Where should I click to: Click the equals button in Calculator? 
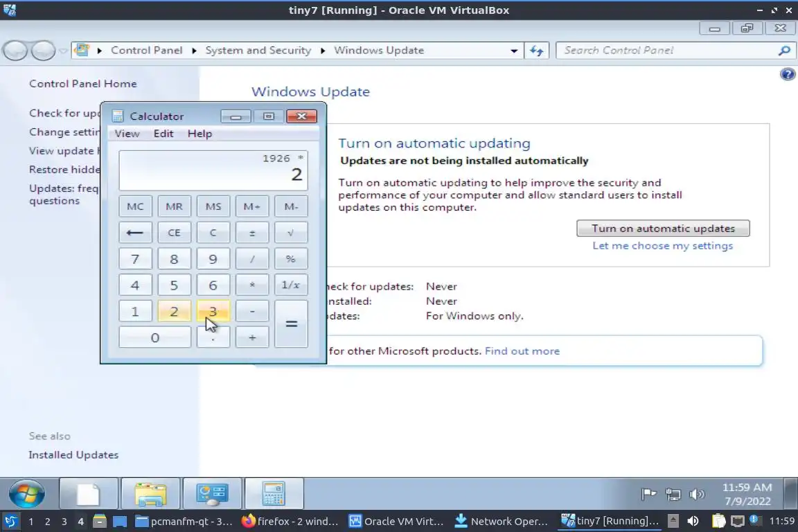[x=291, y=324]
